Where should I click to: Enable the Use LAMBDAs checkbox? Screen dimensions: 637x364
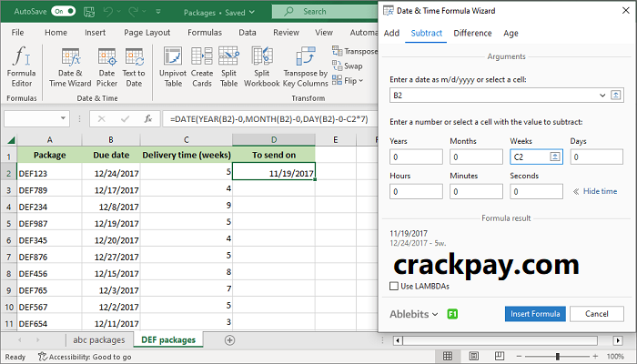[394, 286]
